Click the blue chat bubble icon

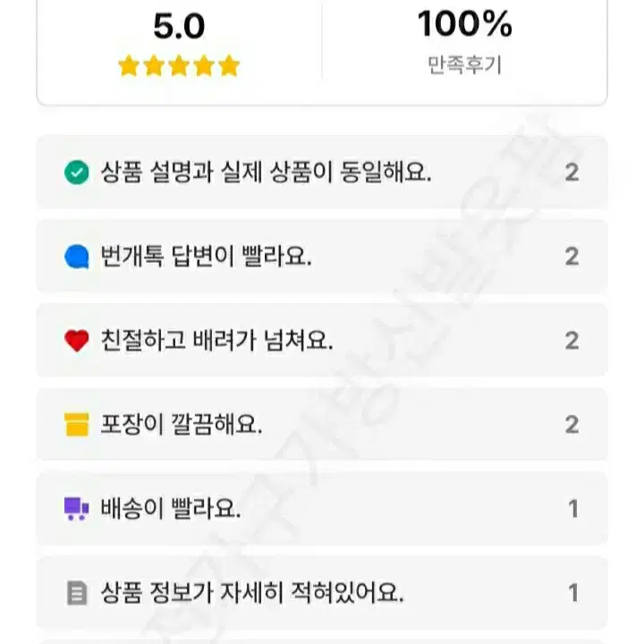pos(76,257)
